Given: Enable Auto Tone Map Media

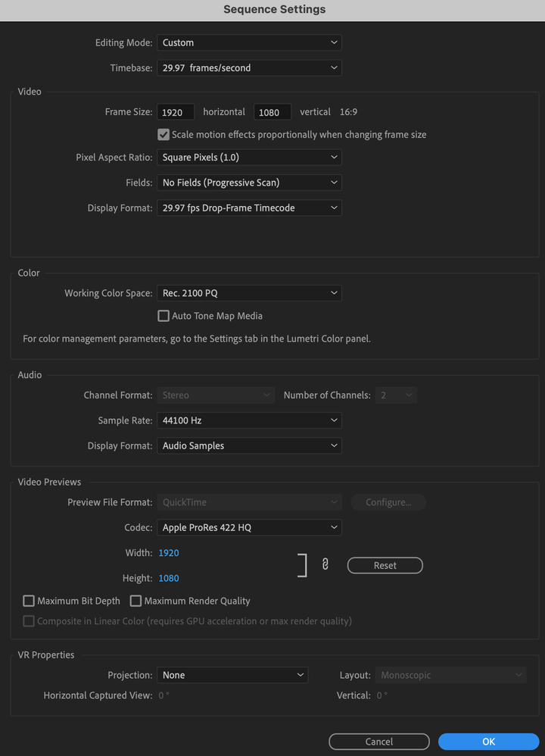Looking at the screenshot, I should [x=163, y=316].
